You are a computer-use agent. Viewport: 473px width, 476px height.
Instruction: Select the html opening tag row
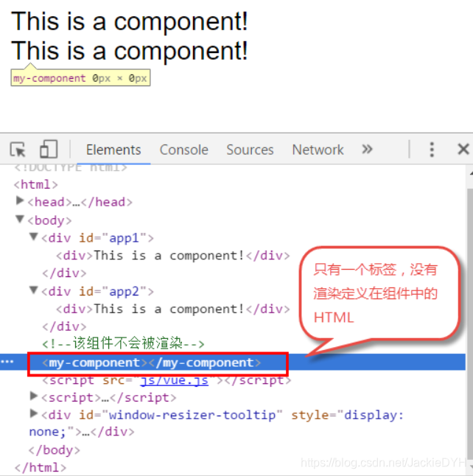click(x=36, y=184)
